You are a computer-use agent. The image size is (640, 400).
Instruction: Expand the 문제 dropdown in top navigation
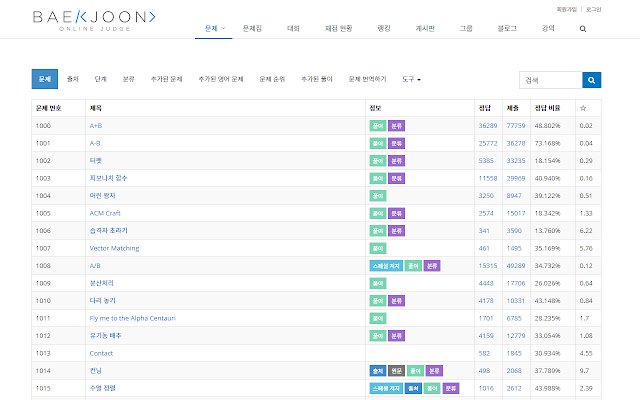(x=214, y=29)
